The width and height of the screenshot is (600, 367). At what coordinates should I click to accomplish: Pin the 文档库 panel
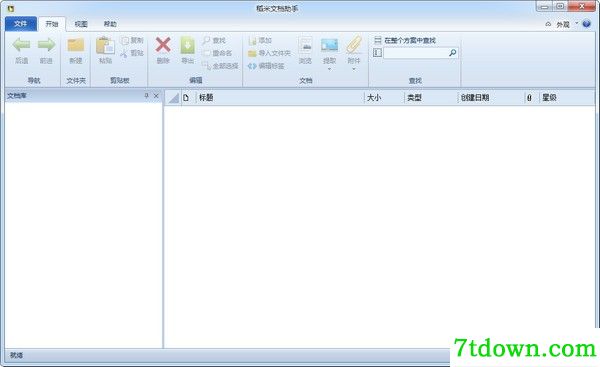146,96
